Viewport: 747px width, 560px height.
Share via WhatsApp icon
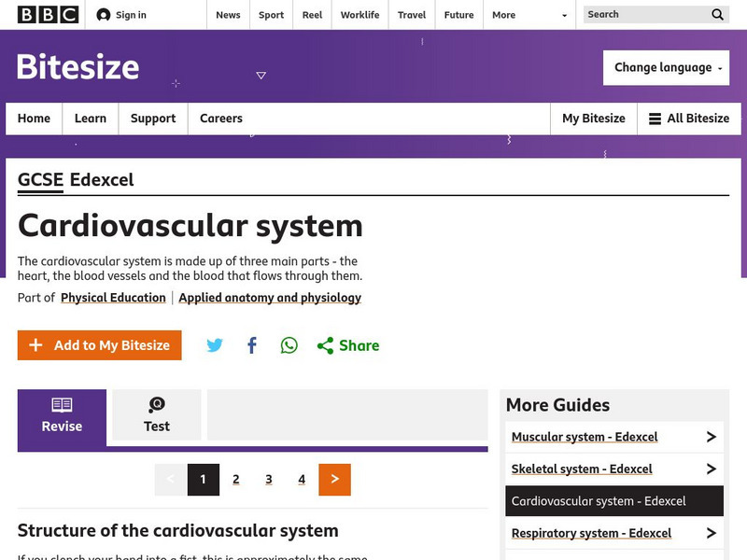point(289,344)
